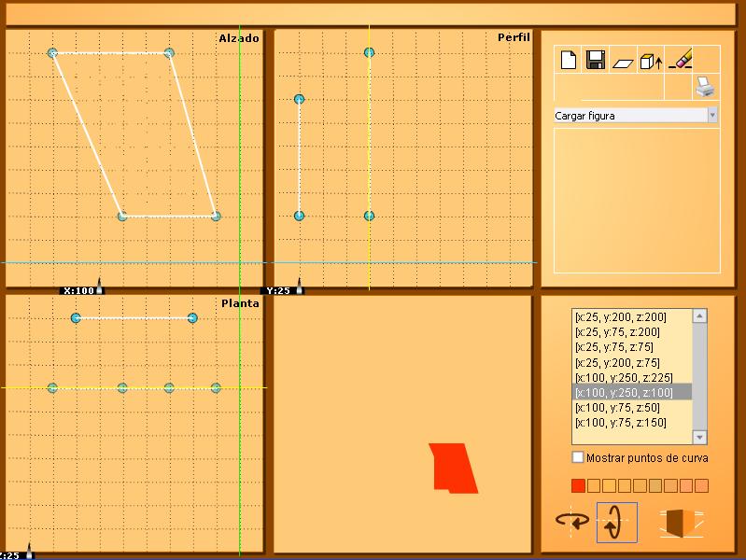Image resolution: width=746 pixels, height=560 pixels.
Task: Toggle Mostrar puntos de curva checkbox
Action: point(578,457)
